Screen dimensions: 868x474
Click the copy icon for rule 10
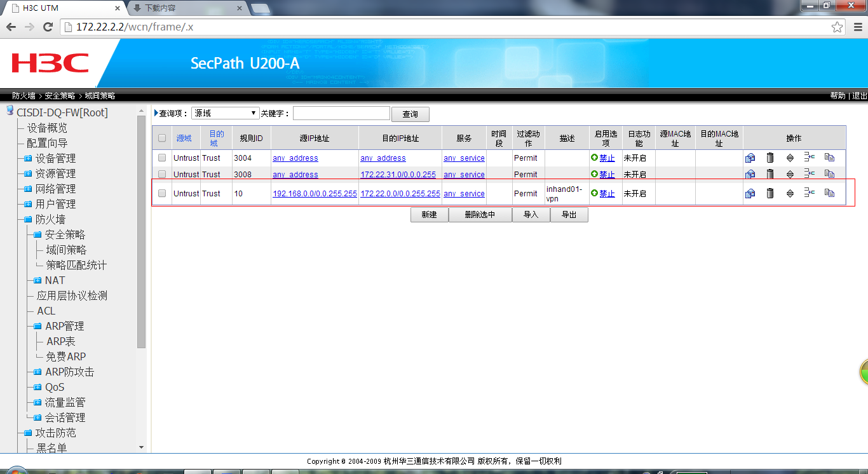click(x=829, y=193)
